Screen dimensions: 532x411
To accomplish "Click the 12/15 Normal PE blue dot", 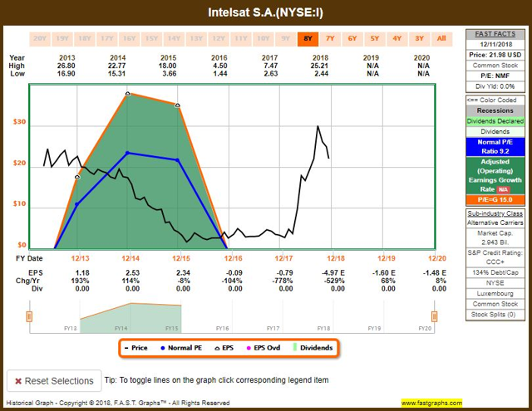I will click(177, 160).
